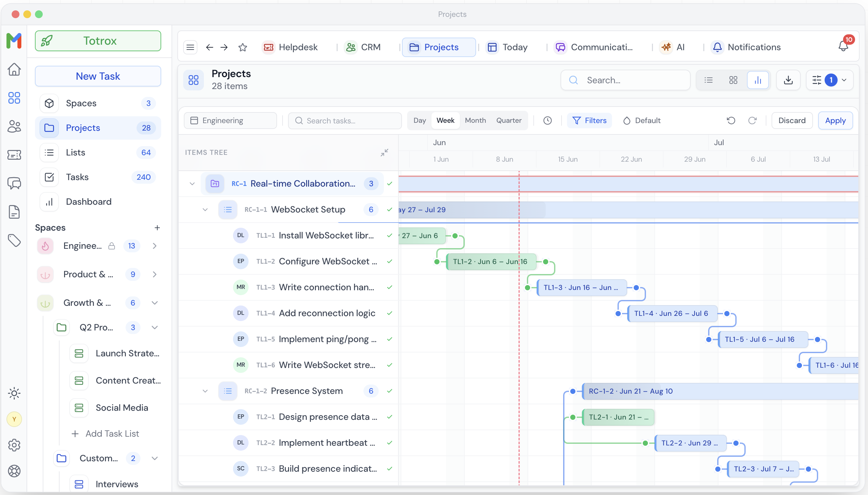Toggle check mark on Add reconnection logic row
Image resolution: width=868 pixels, height=495 pixels.
(390, 313)
